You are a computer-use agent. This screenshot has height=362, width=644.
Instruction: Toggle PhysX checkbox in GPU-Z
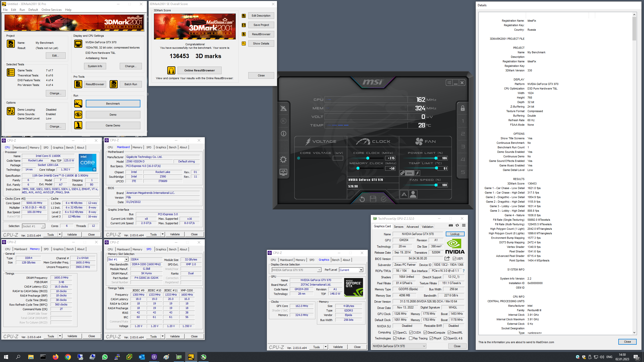point(431,338)
